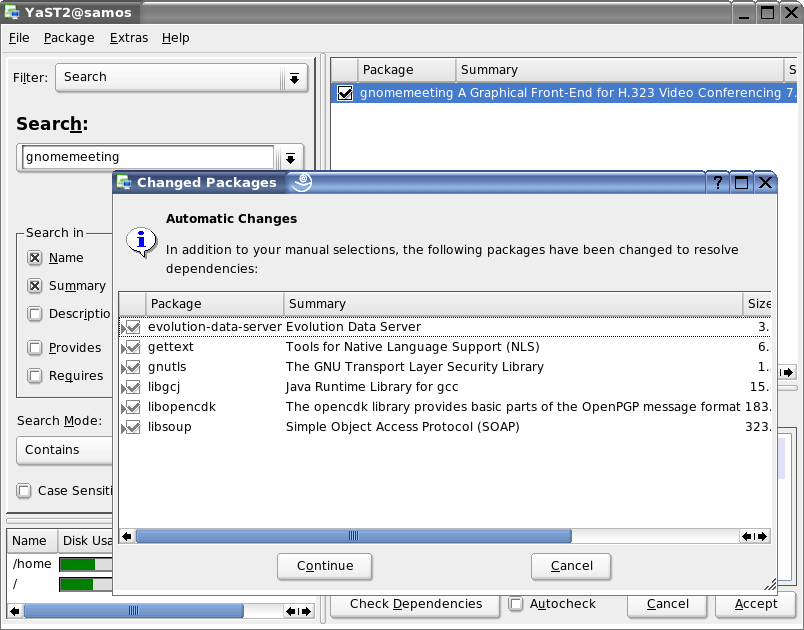Sort dialog list by Package column header
Screen dimensions: 804x630
coord(214,304)
